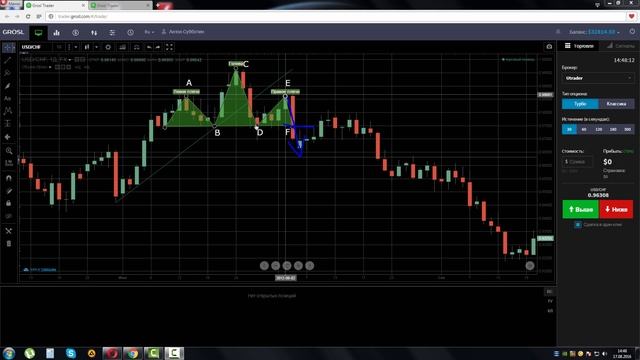Open the sliders settings icon in header

pyautogui.click(x=112, y=33)
